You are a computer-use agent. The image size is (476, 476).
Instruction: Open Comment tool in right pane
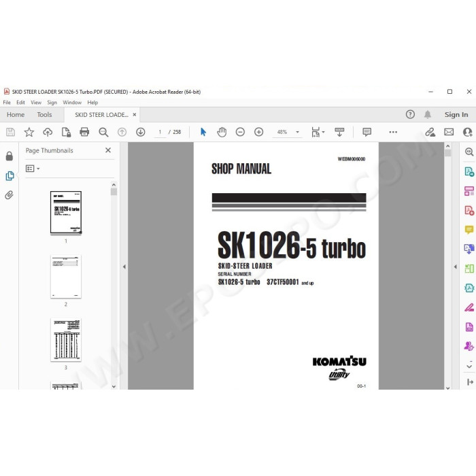click(x=469, y=230)
